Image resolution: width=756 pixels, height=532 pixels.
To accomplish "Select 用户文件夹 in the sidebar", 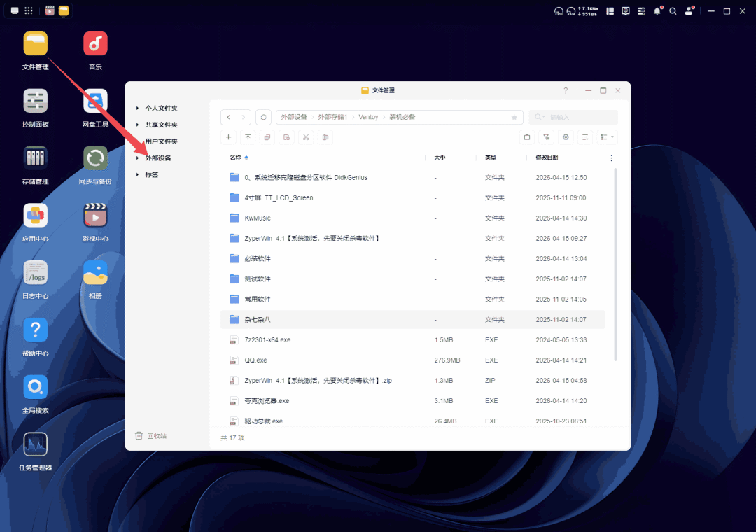I will click(x=162, y=141).
